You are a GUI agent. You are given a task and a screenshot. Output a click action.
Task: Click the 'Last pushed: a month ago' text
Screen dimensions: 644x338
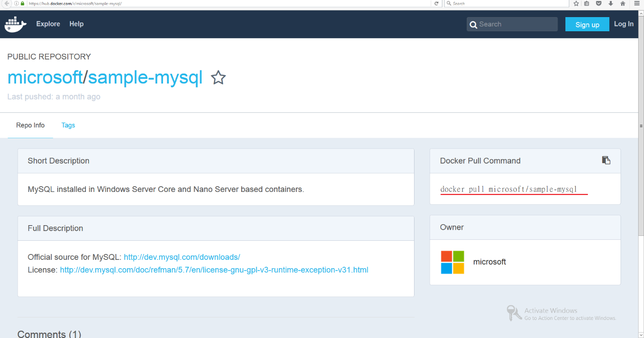point(54,97)
